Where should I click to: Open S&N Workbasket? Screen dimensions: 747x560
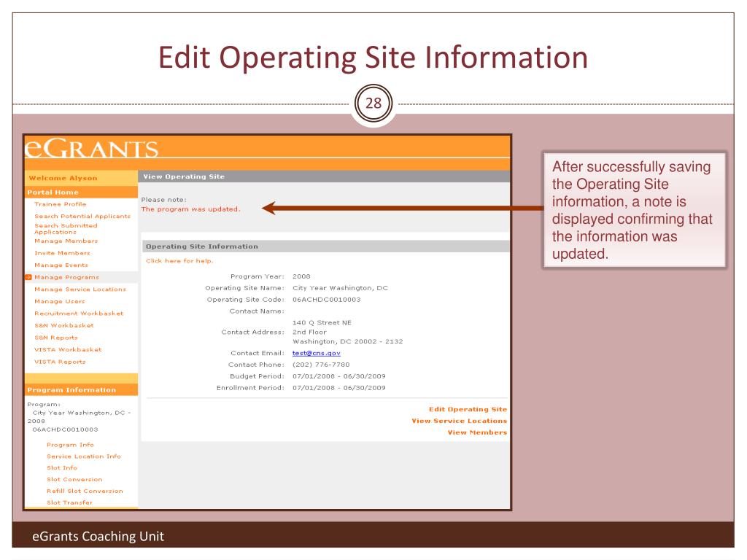click(x=64, y=326)
